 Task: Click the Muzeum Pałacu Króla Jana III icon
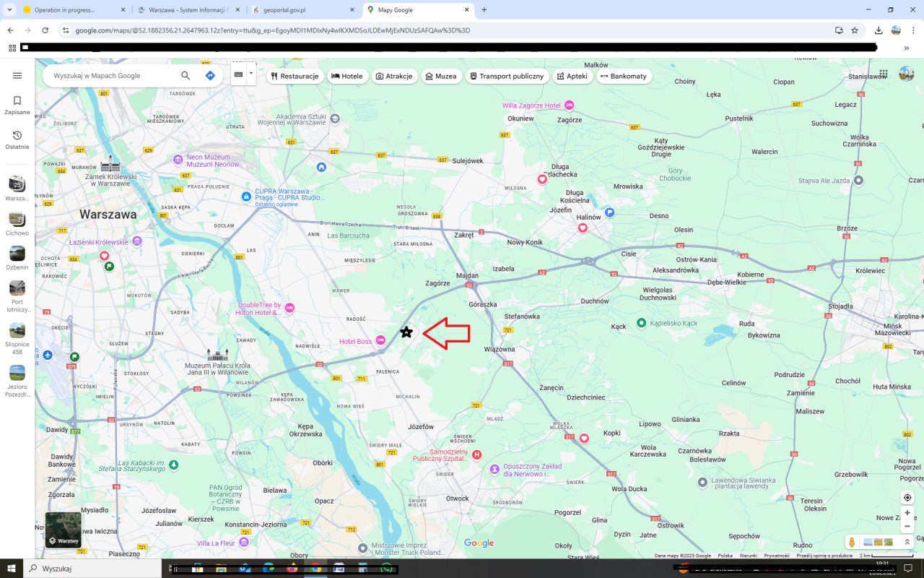pyautogui.click(x=217, y=354)
